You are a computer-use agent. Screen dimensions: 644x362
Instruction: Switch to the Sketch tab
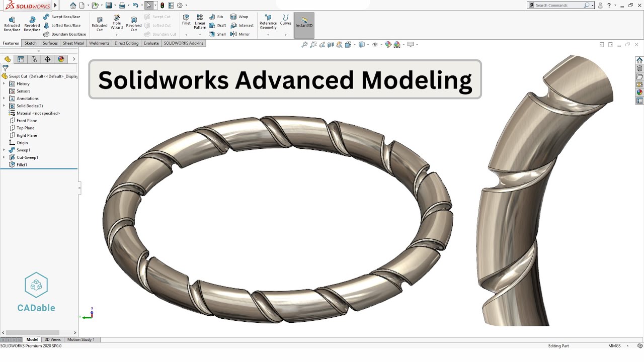(31, 43)
